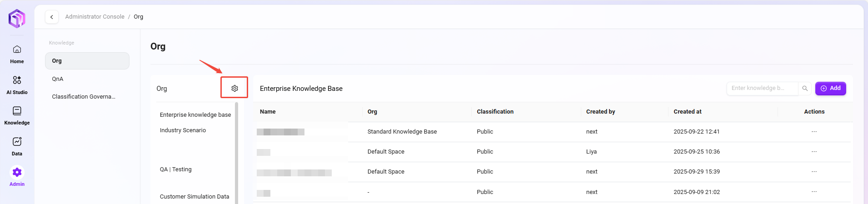Open AI Studio from the sidebar
The width and height of the screenshot is (868, 204).
click(17, 80)
